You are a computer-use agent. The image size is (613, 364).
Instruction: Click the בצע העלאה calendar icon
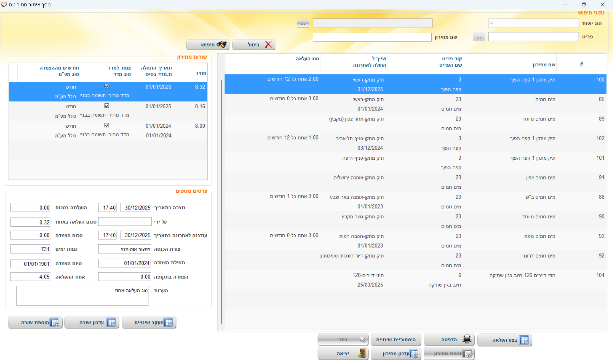click(x=524, y=340)
